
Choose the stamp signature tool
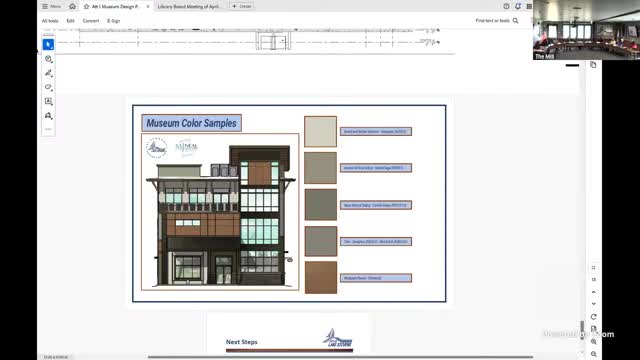48,116
